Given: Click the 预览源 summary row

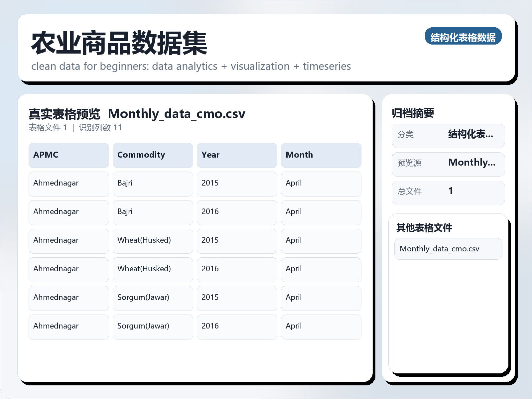Looking at the screenshot, I should 448,164.
